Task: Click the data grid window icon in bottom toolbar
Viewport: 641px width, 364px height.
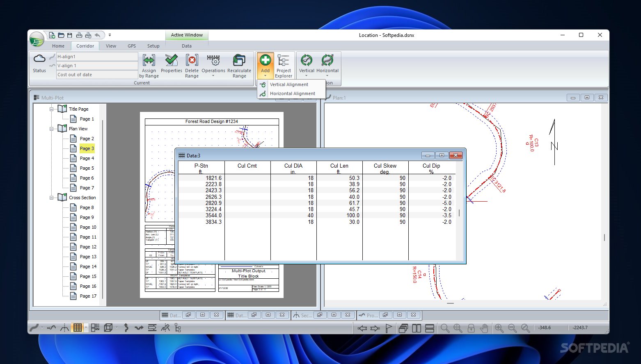Action: (x=77, y=328)
